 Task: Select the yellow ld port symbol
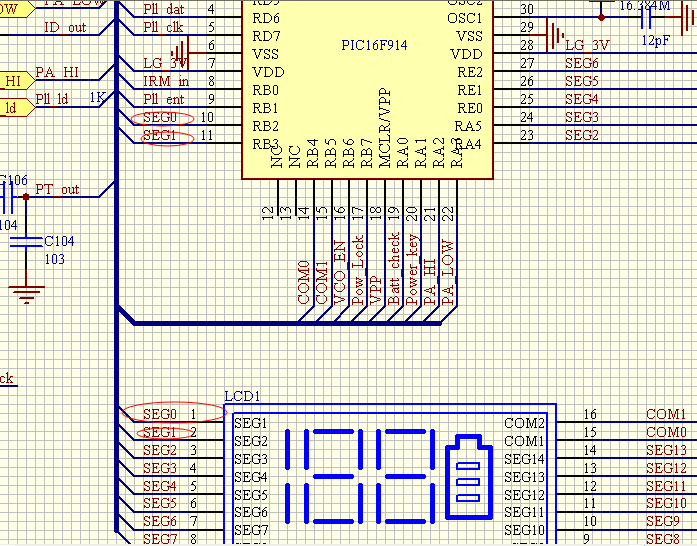pyautogui.click(x=17, y=108)
